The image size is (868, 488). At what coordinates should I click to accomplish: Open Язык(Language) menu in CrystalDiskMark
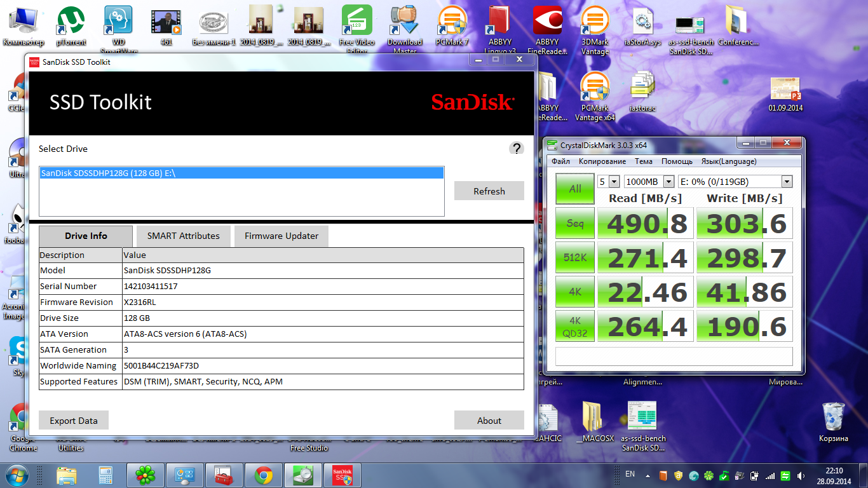click(729, 161)
